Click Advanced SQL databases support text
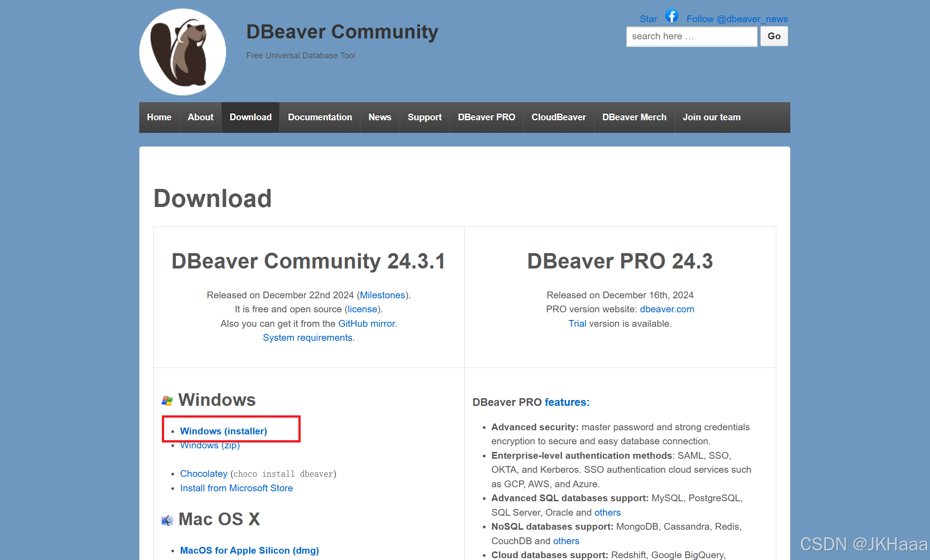930x560 pixels. (570, 498)
